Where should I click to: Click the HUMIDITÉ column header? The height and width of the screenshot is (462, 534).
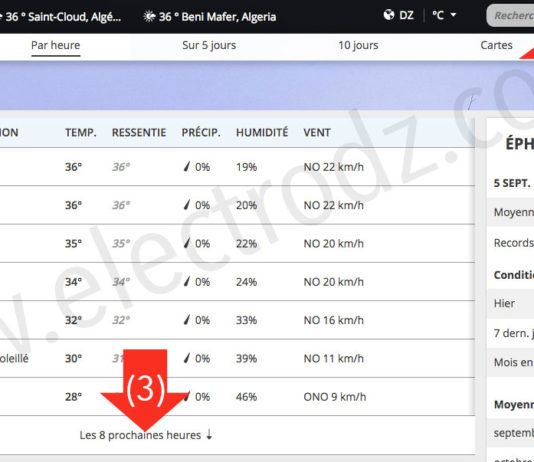point(262,132)
